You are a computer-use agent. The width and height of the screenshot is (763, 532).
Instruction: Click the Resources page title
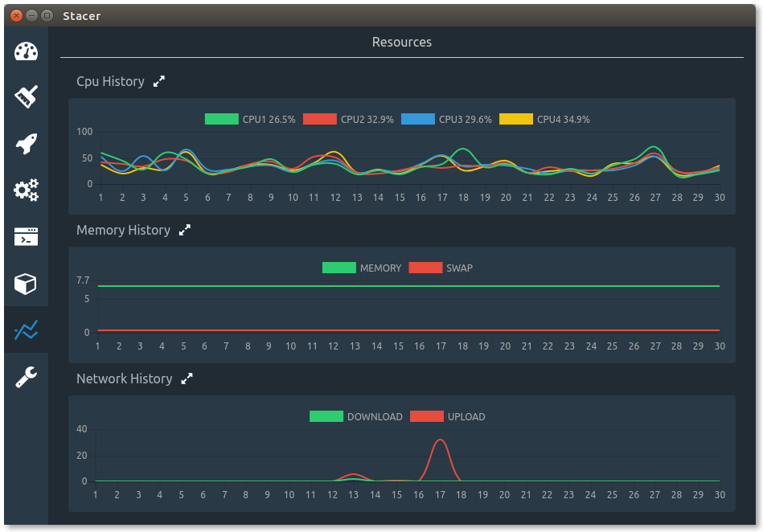click(402, 43)
